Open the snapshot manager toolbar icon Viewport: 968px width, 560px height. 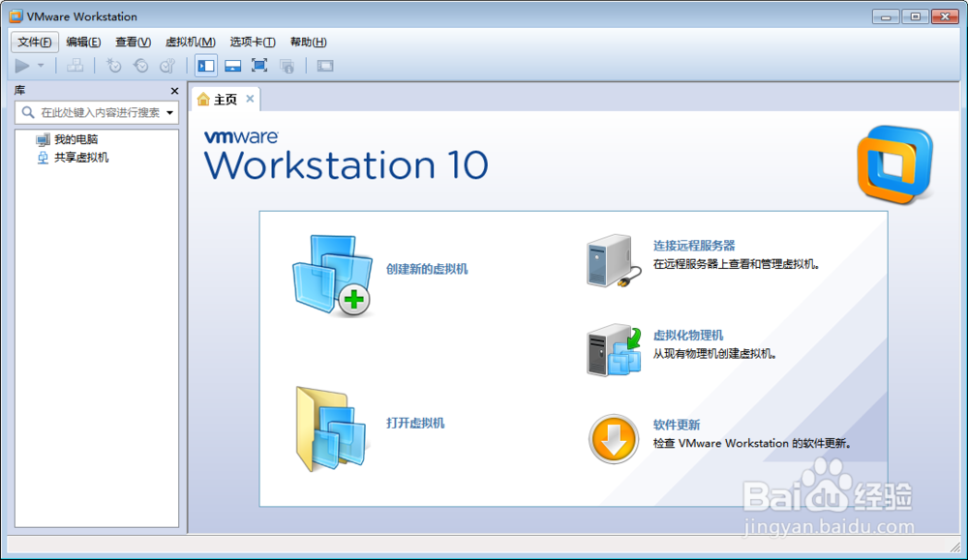[x=167, y=66]
